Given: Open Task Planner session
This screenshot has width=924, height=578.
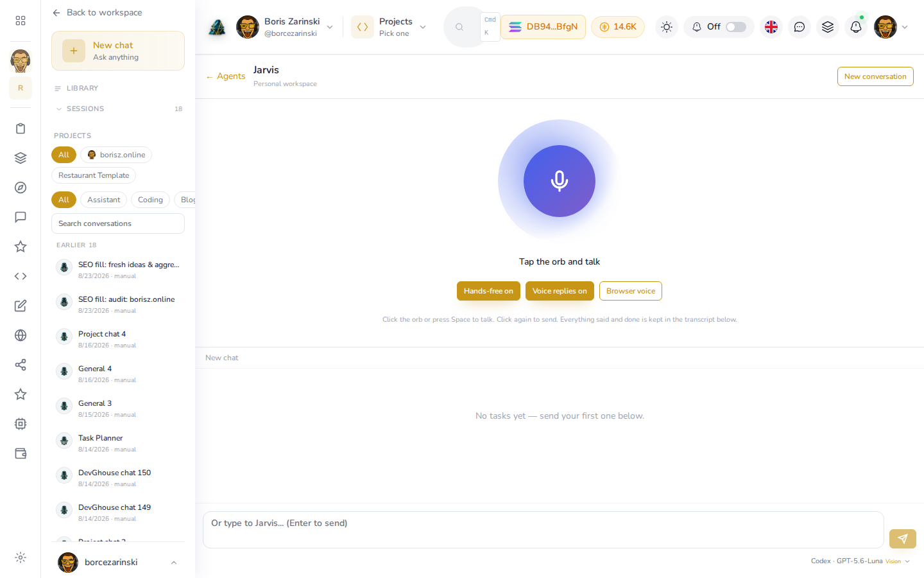Looking at the screenshot, I should click(118, 443).
